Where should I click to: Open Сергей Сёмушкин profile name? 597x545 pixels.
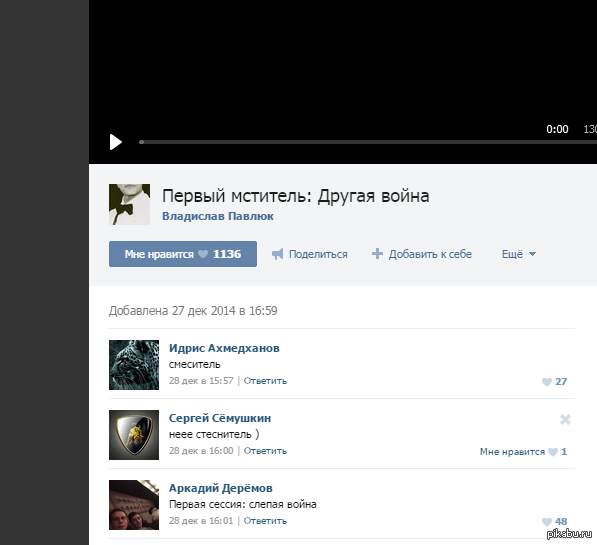(x=220, y=418)
